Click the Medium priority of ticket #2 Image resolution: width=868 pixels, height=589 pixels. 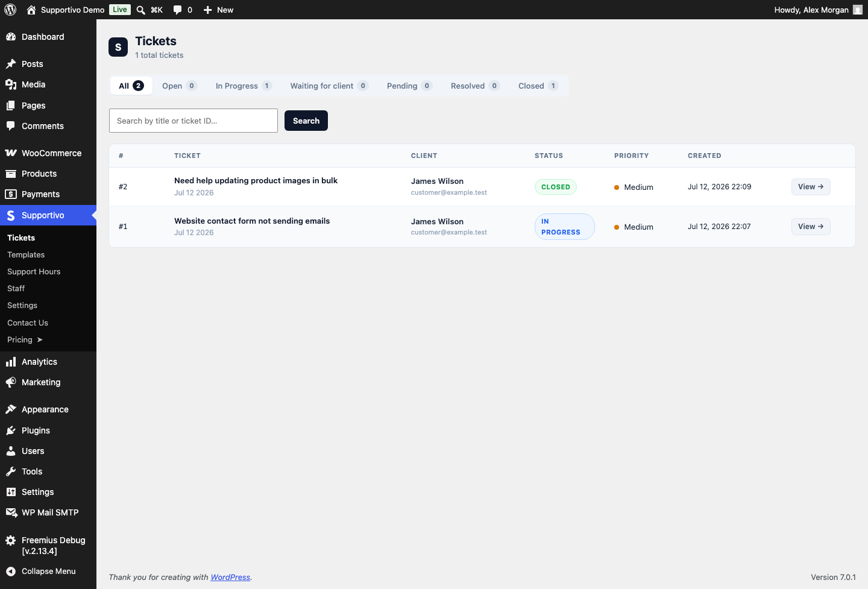pyautogui.click(x=634, y=187)
